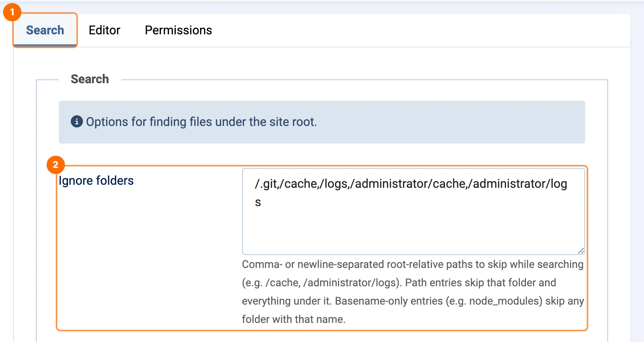Click the orange number 1 badge
This screenshot has width=644, height=342.
click(x=12, y=12)
